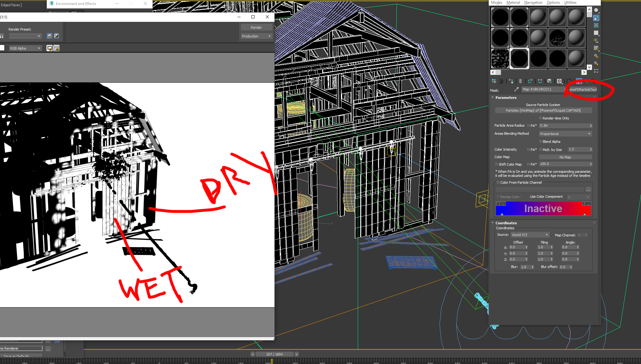This screenshot has width=641, height=364.
Task: Click the Color Map No Map button
Action: [565, 157]
